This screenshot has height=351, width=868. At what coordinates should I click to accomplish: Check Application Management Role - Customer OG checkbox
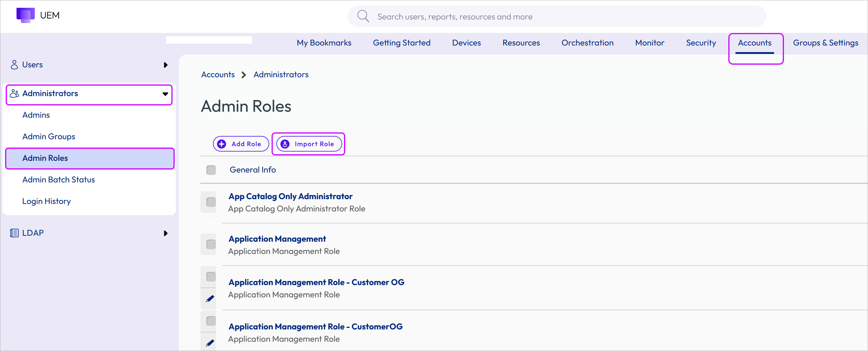click(x=211, y=276)
